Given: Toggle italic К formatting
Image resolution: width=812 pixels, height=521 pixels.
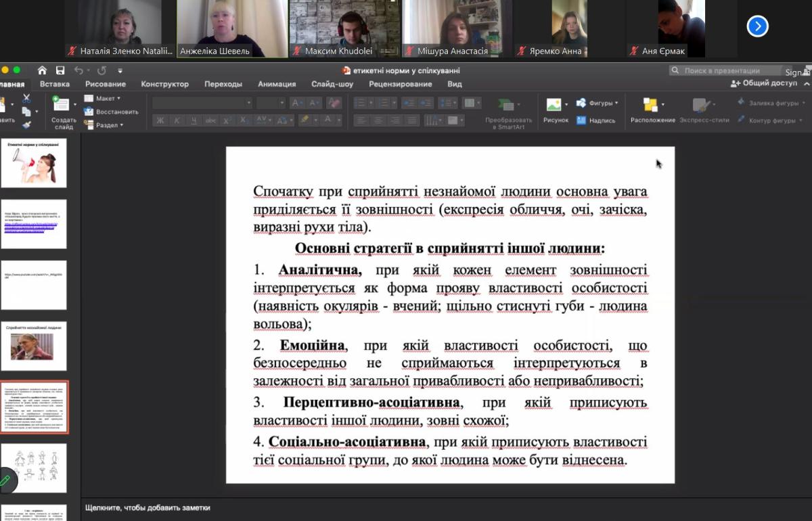Looking at the screenshot, I should tap(177, 120).
